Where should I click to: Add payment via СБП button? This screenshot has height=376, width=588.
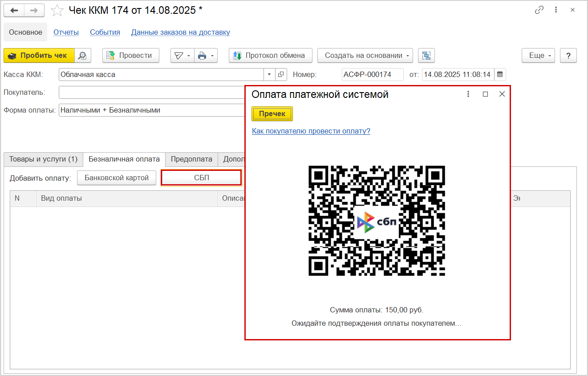point(201,178)
